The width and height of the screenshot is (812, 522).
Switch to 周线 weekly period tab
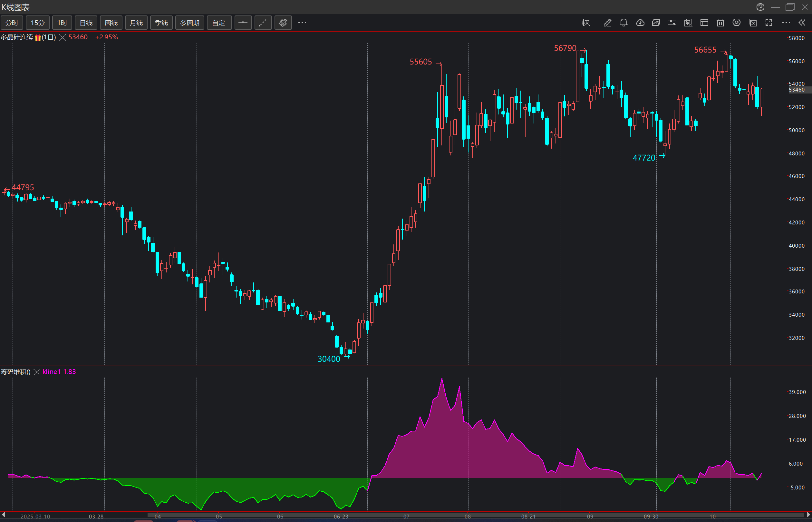click(111, 23)
